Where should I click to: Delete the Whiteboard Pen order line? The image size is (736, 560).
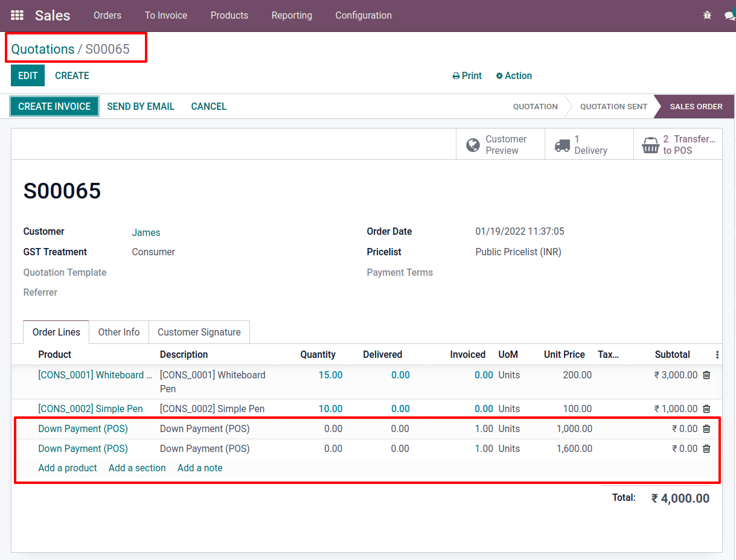coord(706,375)
